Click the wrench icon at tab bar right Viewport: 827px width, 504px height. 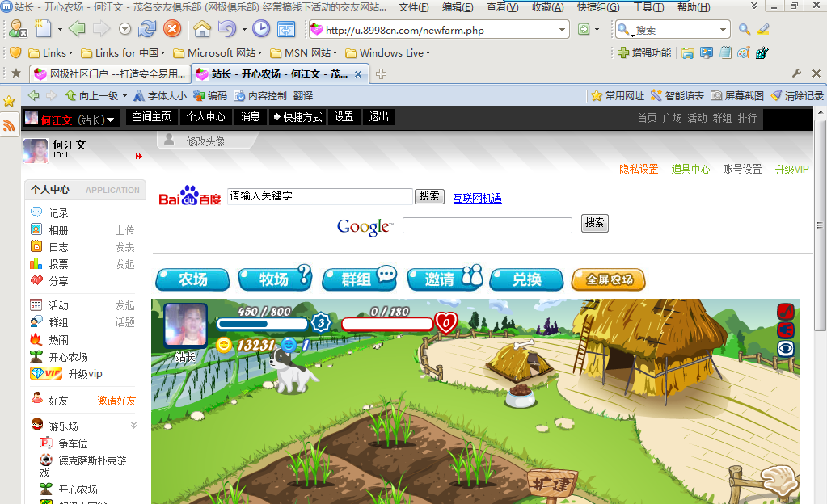coord(796,73)
